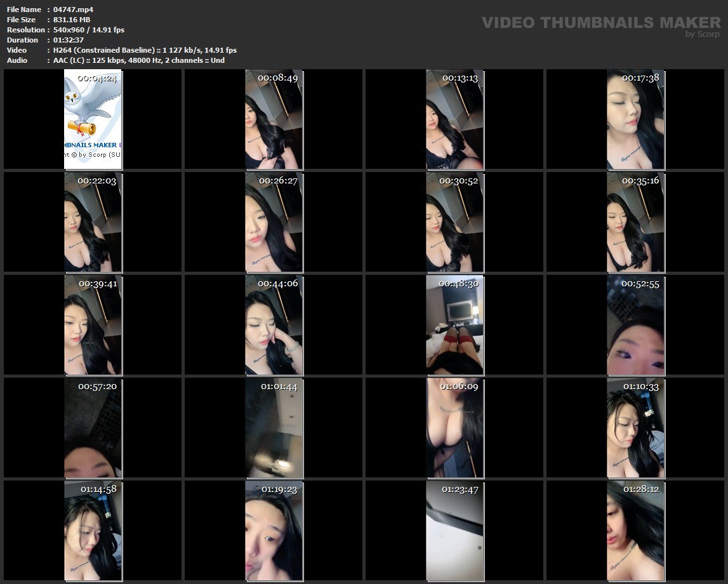Select the 01:01:44 frame
The width and height of the screenshot is (728, 584).
coord(274,428)
